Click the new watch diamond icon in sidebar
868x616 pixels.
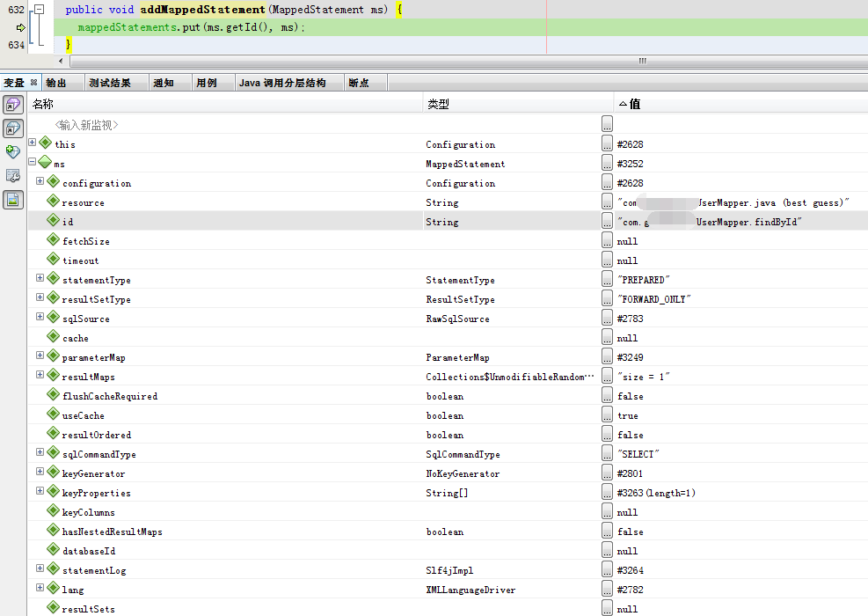coord(12,151)
